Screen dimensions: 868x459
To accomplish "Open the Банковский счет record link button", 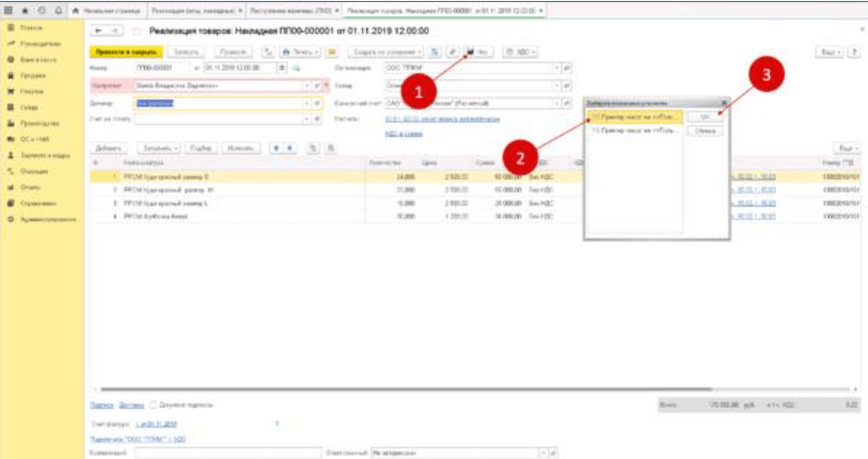I will click(567, 104).
